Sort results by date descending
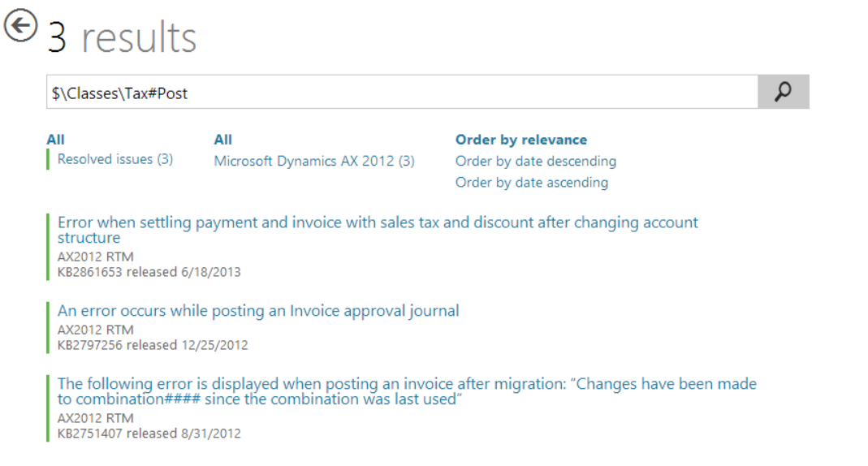Viewport: 868px width, 466px height. tap(535, 161)
